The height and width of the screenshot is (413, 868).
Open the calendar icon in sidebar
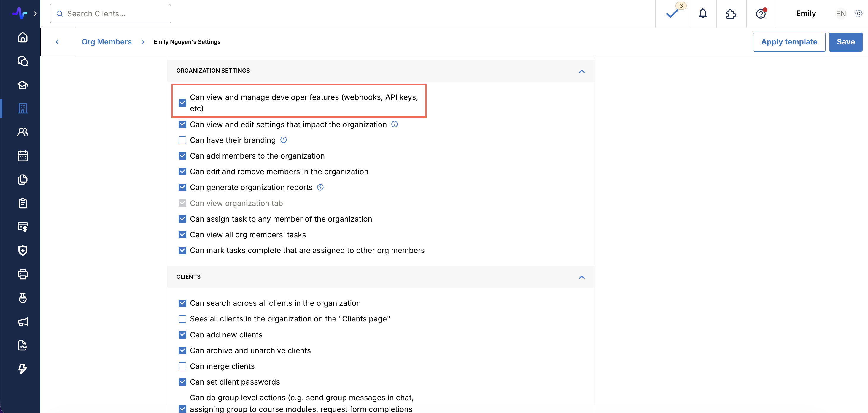[23, 156]
